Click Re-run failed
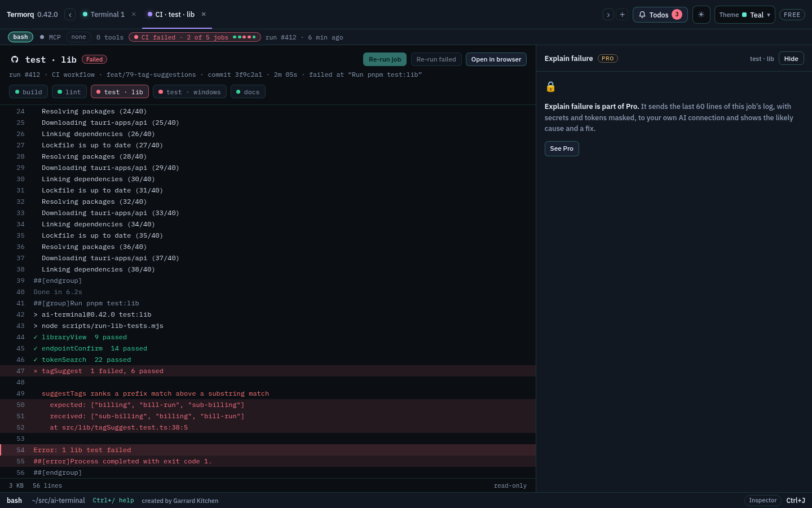 (436, 59)
